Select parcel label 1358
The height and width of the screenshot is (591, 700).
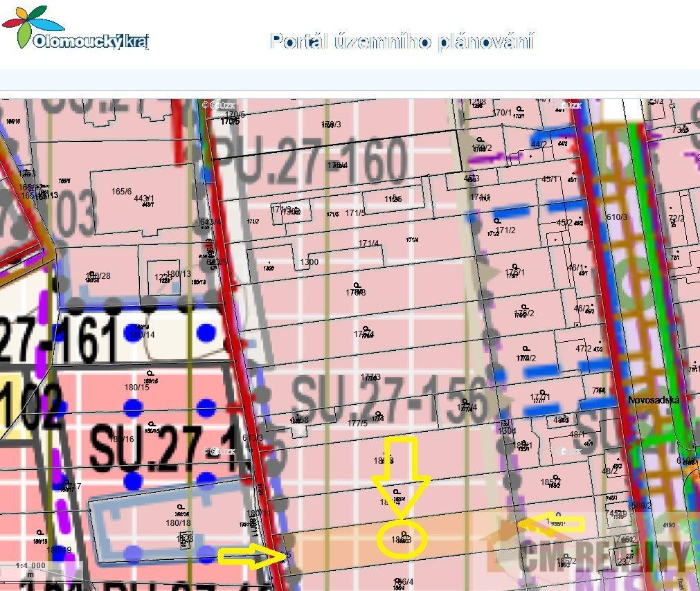click(x=299, y=420)
